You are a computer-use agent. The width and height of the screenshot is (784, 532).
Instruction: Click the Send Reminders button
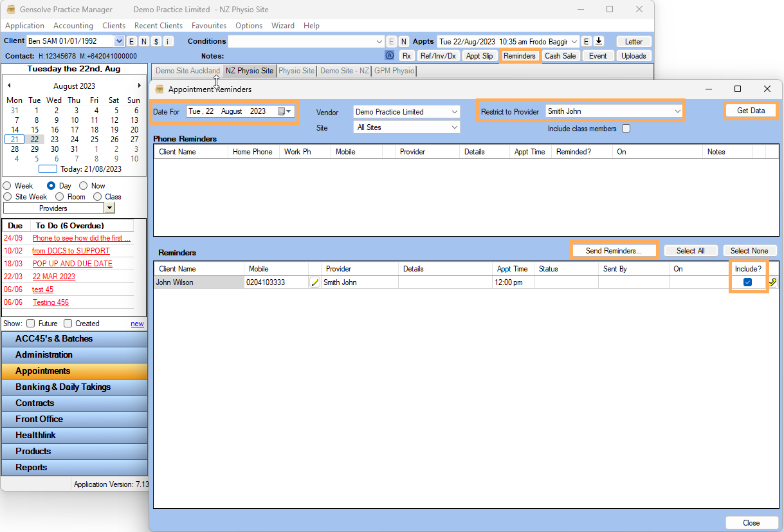(614, 251)
